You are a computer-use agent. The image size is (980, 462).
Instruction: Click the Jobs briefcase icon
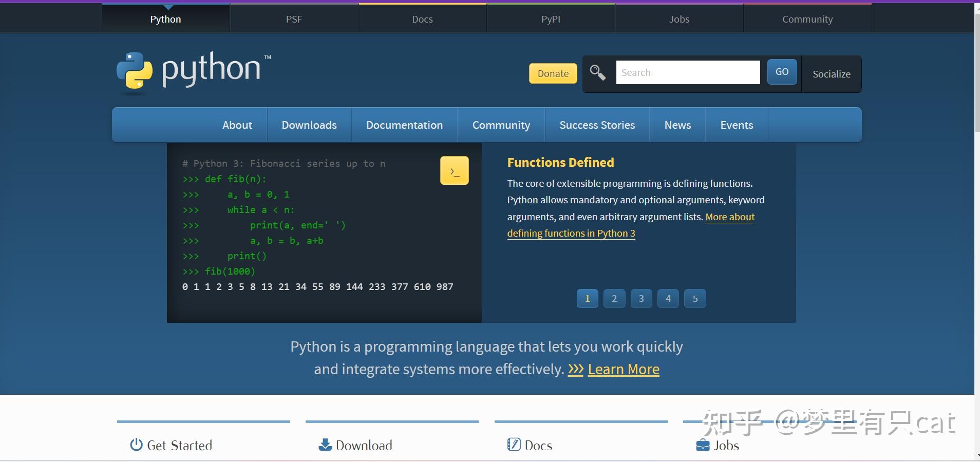tap(702, 445)
